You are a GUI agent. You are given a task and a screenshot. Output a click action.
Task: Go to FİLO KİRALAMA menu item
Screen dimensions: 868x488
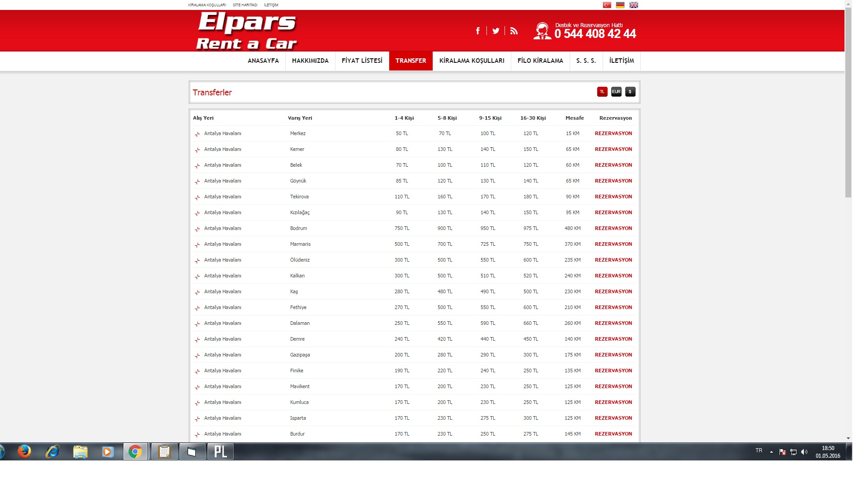pyautogui.click(x=540, y=61)
